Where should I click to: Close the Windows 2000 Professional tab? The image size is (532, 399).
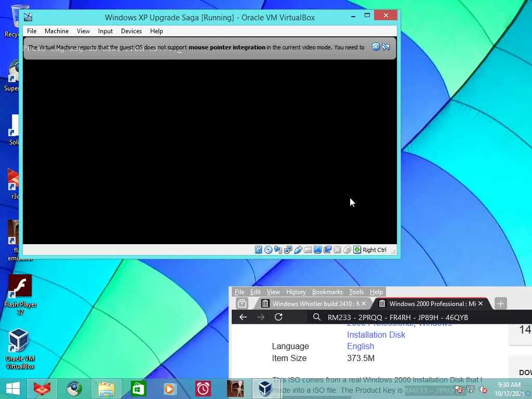pos(481,303)
